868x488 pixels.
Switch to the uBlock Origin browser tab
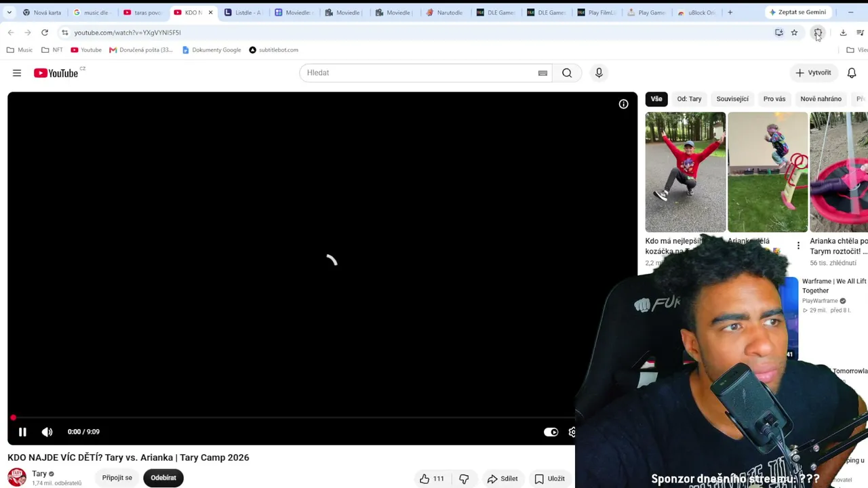[696, 12]
